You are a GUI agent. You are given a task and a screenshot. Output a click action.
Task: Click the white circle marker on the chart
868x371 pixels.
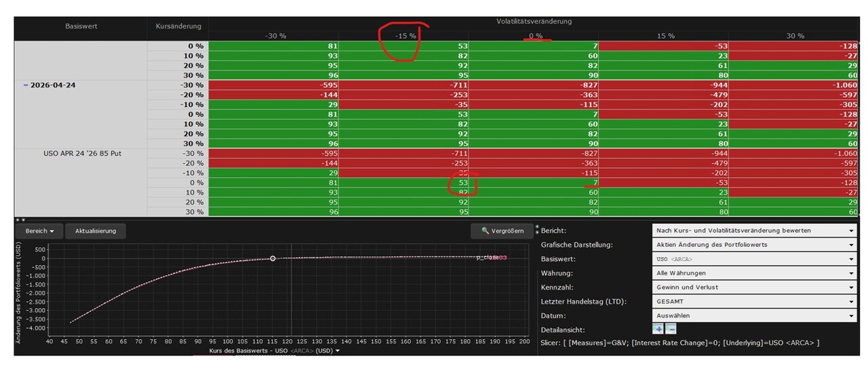click(x=273, y=258)
